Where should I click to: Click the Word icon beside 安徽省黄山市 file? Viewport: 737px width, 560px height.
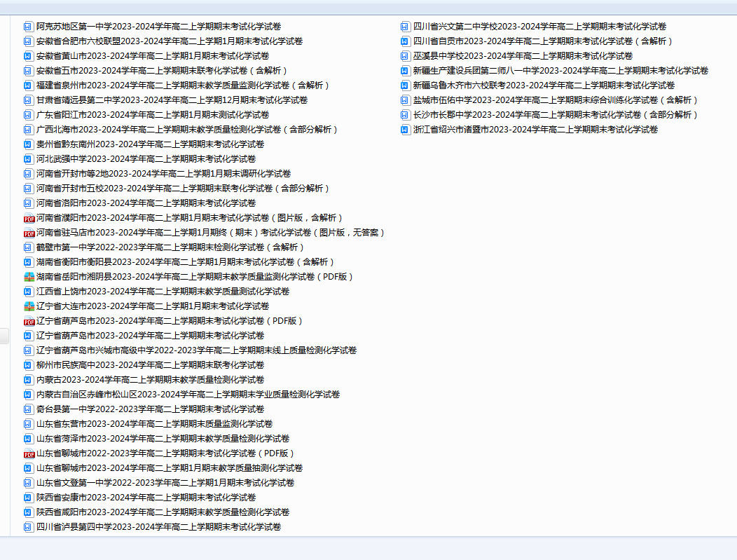pyautogui.click(x=28, y=56)
